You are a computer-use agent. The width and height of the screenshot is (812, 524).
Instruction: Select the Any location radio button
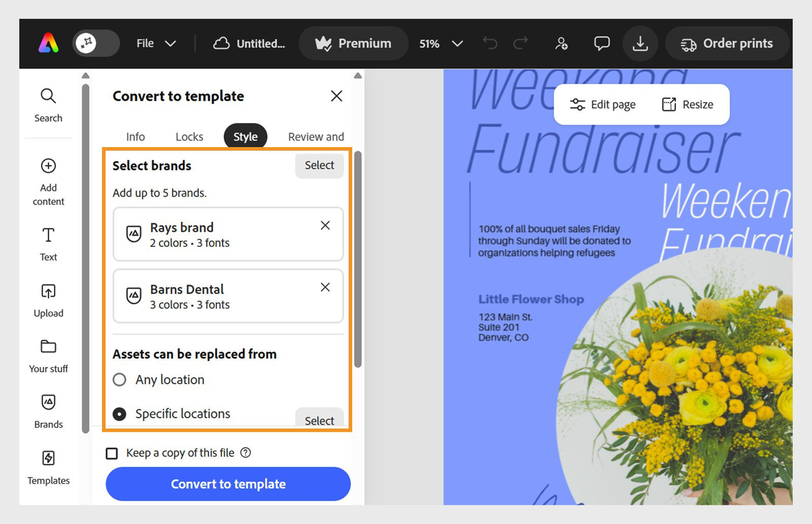119,379
